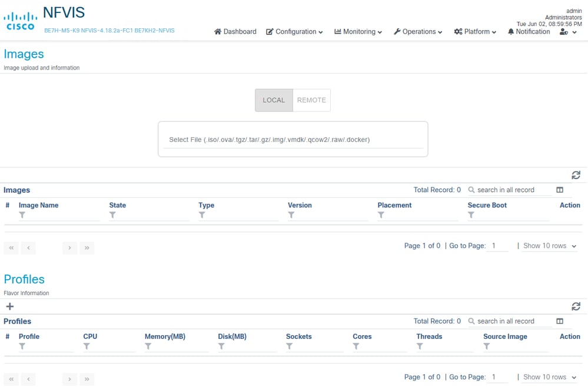Filter Profiles by CPU
588x390 pixels.
pos(109,347)
